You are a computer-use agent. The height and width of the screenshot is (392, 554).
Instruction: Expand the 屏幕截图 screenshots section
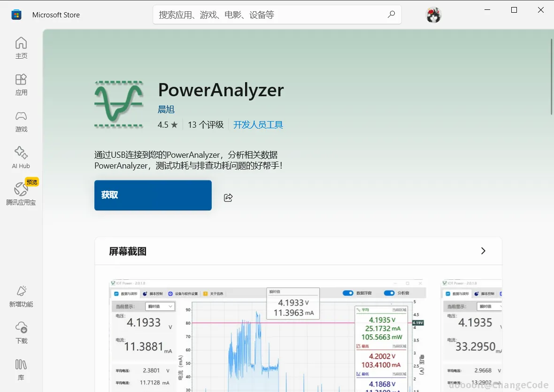pyautogui.click(x=483, y=251)
